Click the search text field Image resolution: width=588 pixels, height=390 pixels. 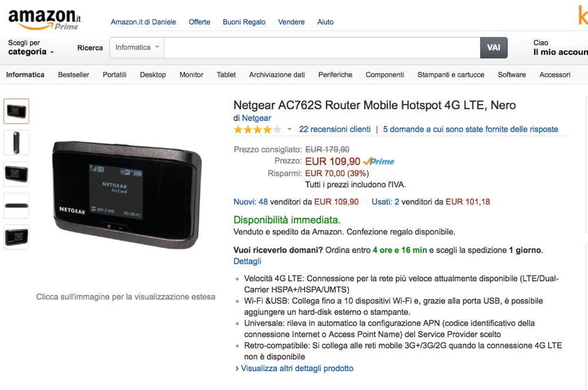tap(322, 48)
